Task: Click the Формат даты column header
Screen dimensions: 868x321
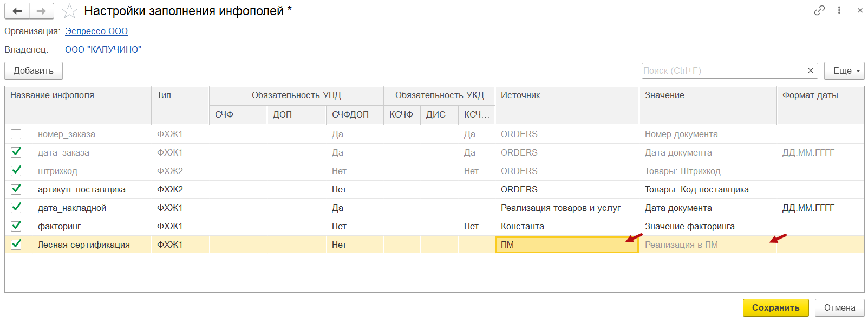Action: coord(820,105)
